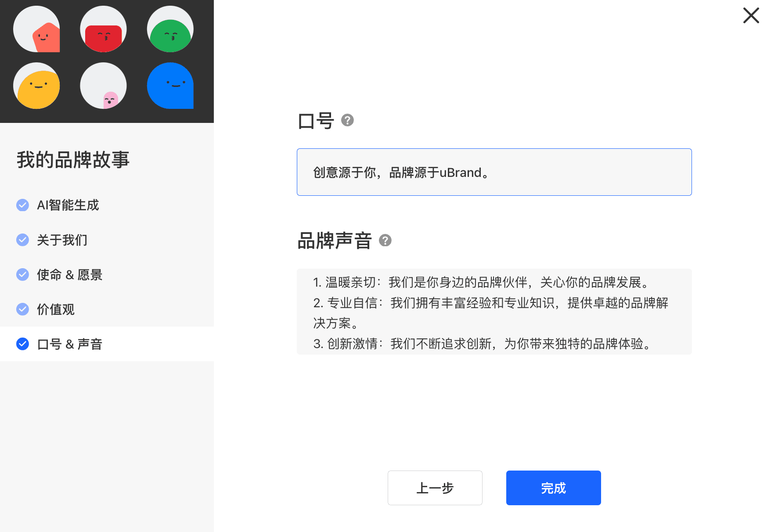The width and height of the screenshot is (771, 532).
Task: Click the line starting 2. 专业自信
Action: 491,313
